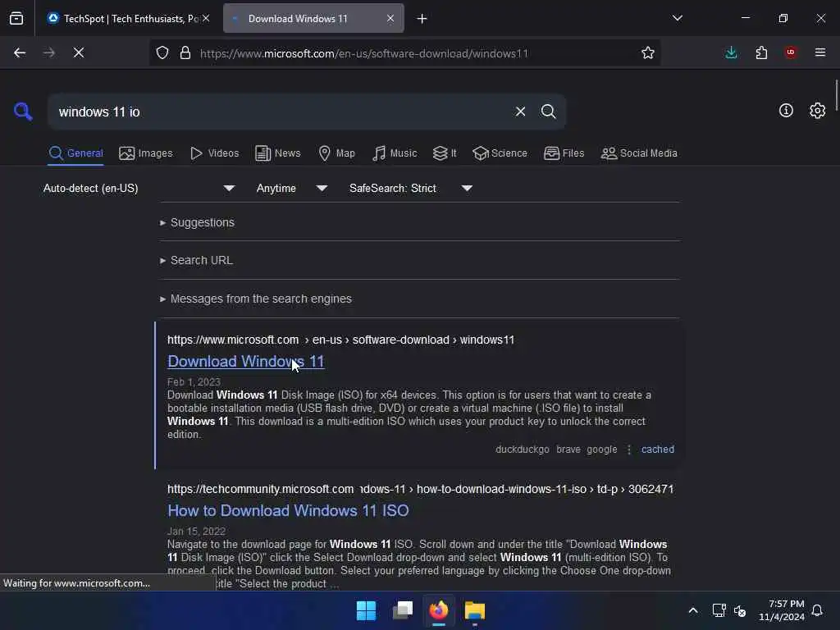Switch to Science category
Screen dimensions: 840x630
tap(500, 153)
